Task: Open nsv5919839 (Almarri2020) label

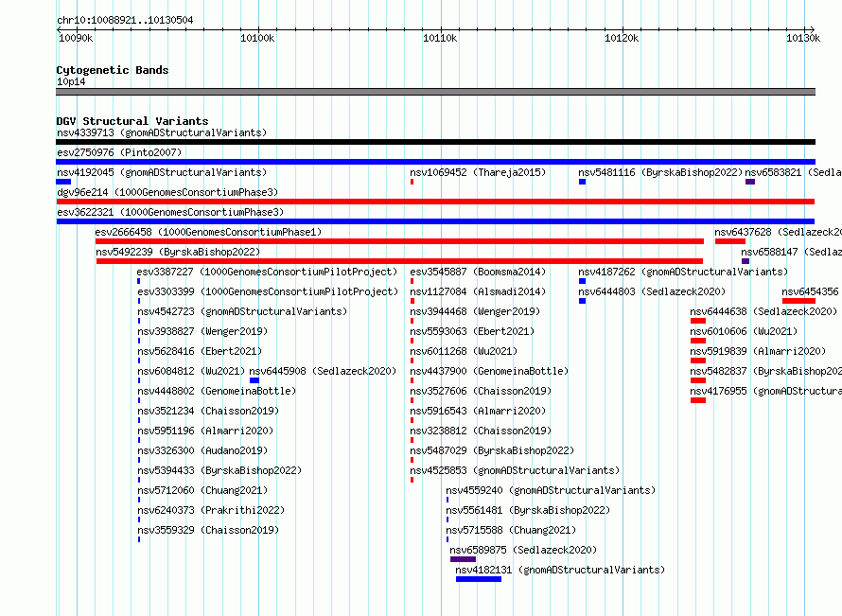Action: tap(758, 351)
